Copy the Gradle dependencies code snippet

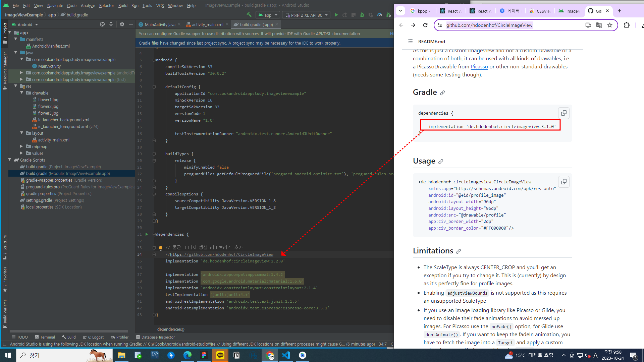(x=563, y=113)
